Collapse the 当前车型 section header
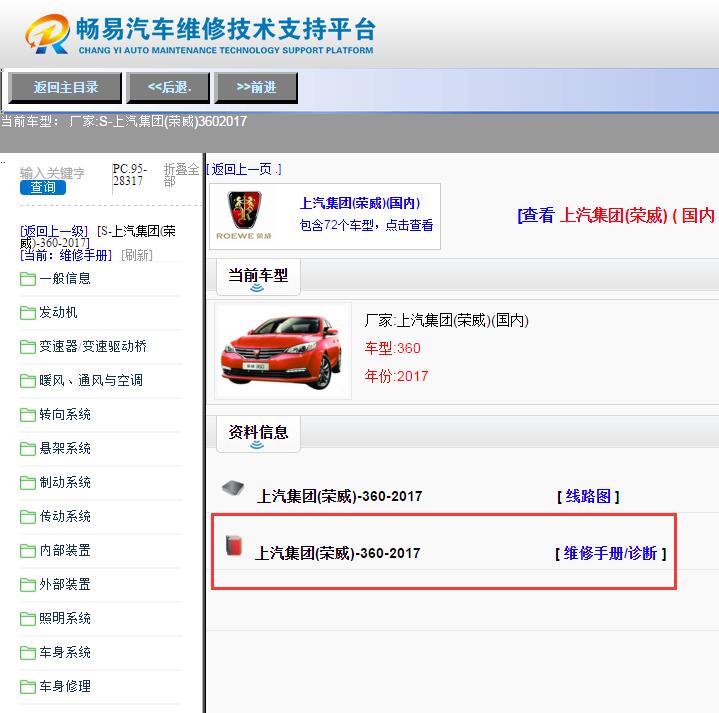 [258, 277]
